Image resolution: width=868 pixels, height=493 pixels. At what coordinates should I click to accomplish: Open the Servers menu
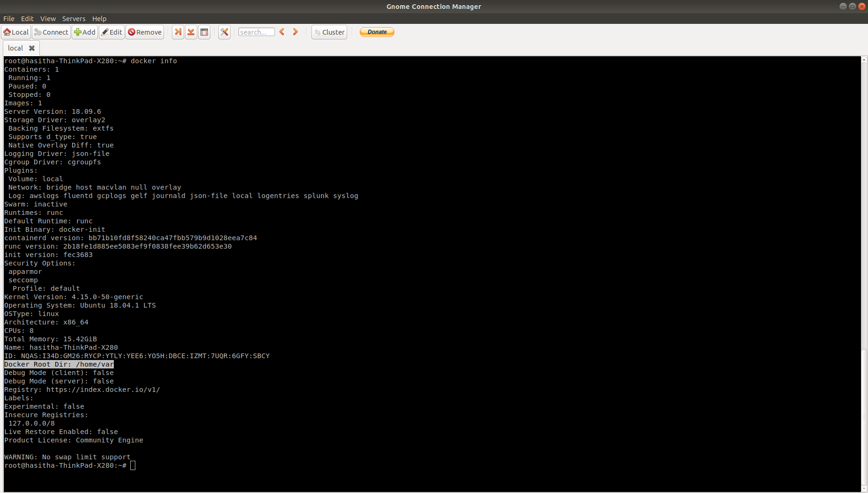(x=74, y=19)
